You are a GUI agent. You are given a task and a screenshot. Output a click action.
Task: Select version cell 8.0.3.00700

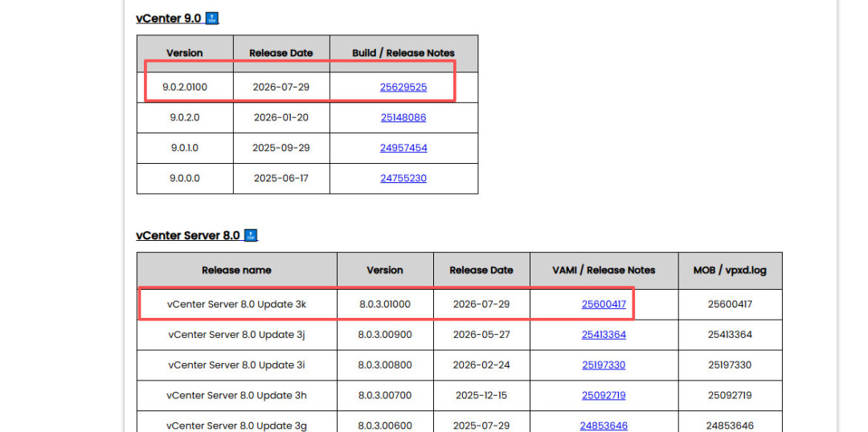pyautogui.click(x=385, y=395)
